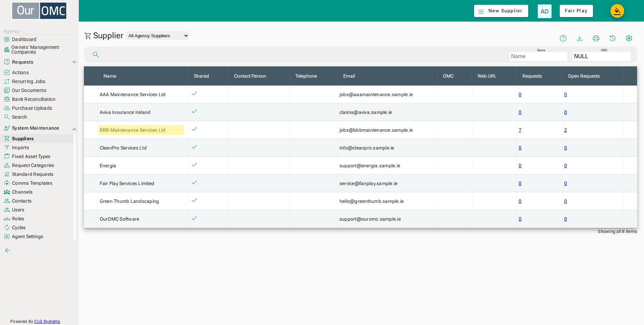Screen dimensions: 644x325
Task: Click the OMC filter field showing NULL
Action: point(602,56)
